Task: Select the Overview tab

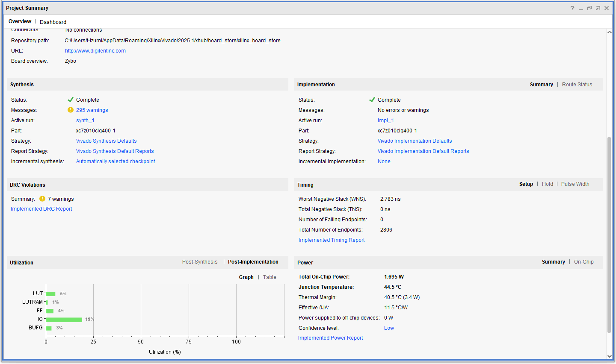Action: (x=20, y=21)
